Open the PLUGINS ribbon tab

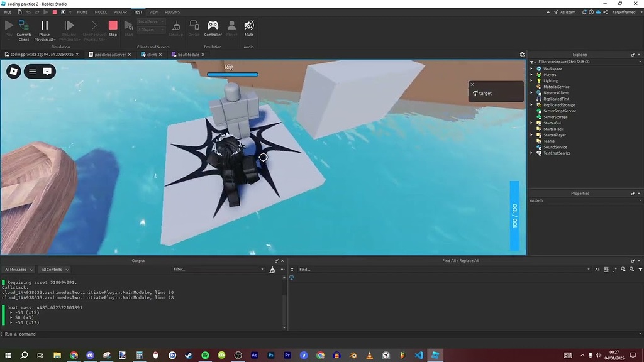point(172,12)
